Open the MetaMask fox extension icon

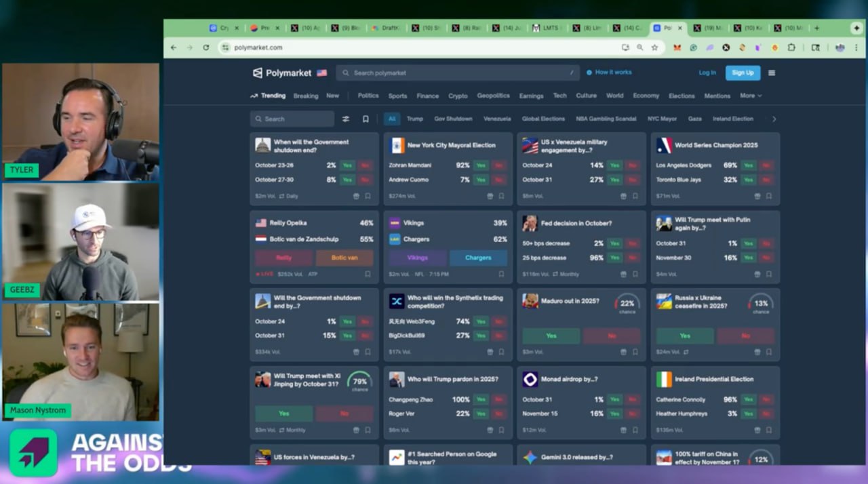coord(677,47)
